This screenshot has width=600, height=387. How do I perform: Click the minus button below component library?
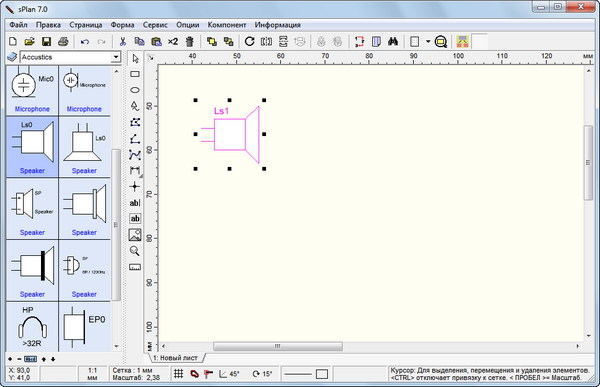19,359
